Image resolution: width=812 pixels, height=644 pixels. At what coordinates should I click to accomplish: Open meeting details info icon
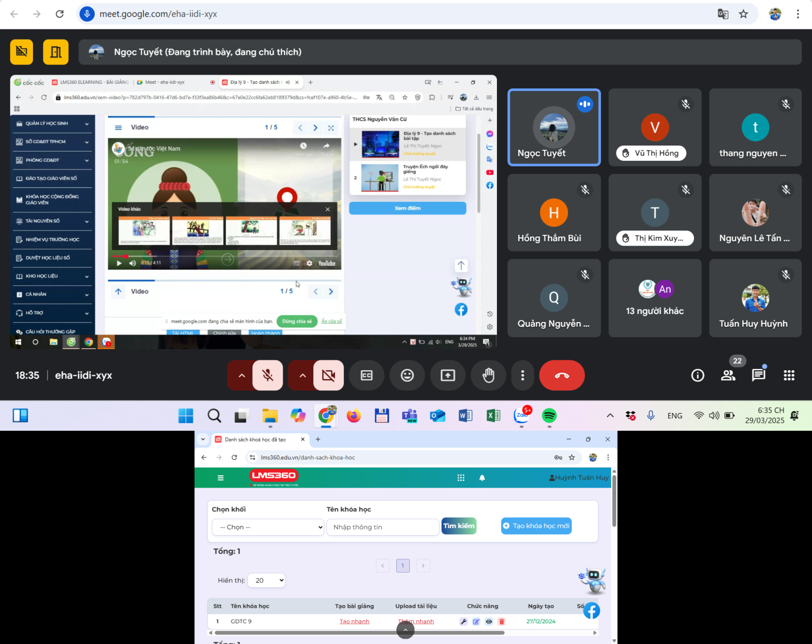coord(698,375)
